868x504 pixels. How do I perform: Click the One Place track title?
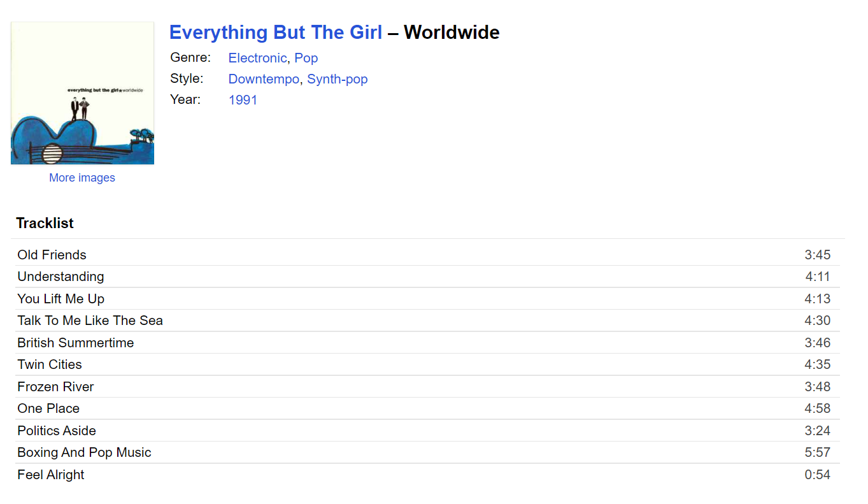coord(48,408)
